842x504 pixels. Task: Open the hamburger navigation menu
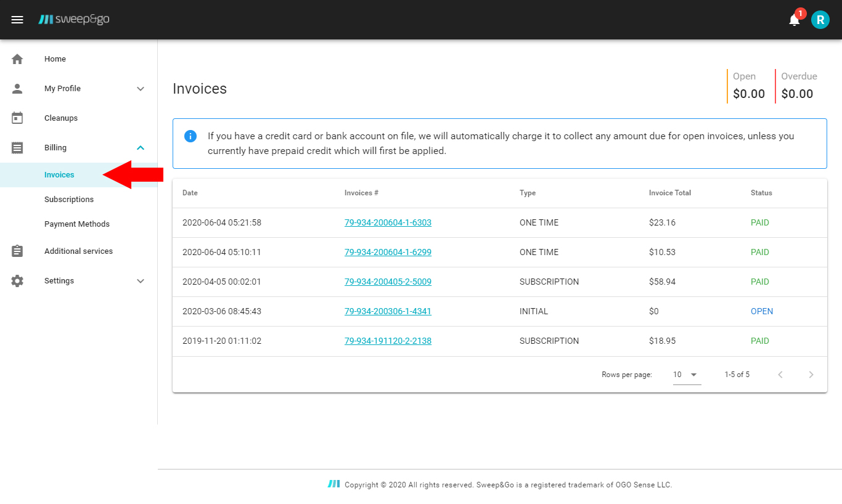coord(17,20)
